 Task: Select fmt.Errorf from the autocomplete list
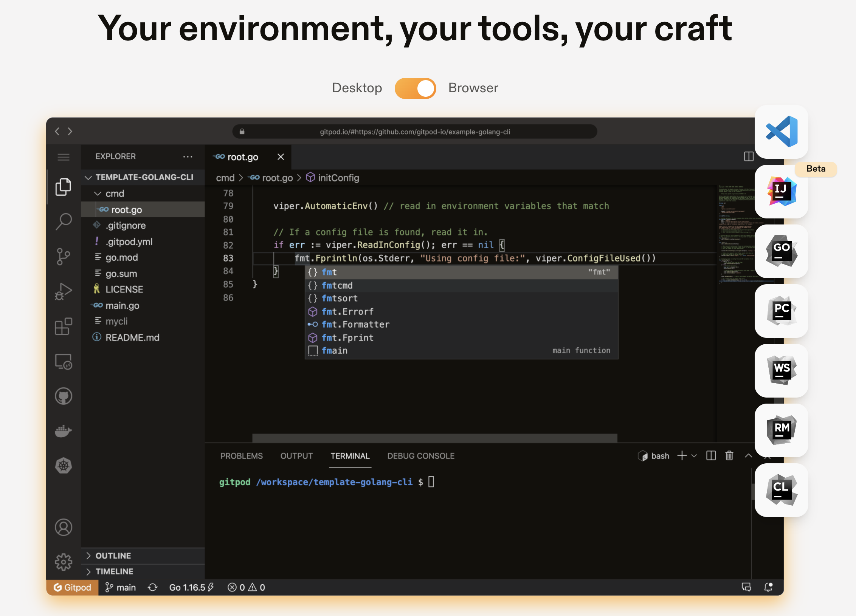[347, 311]
